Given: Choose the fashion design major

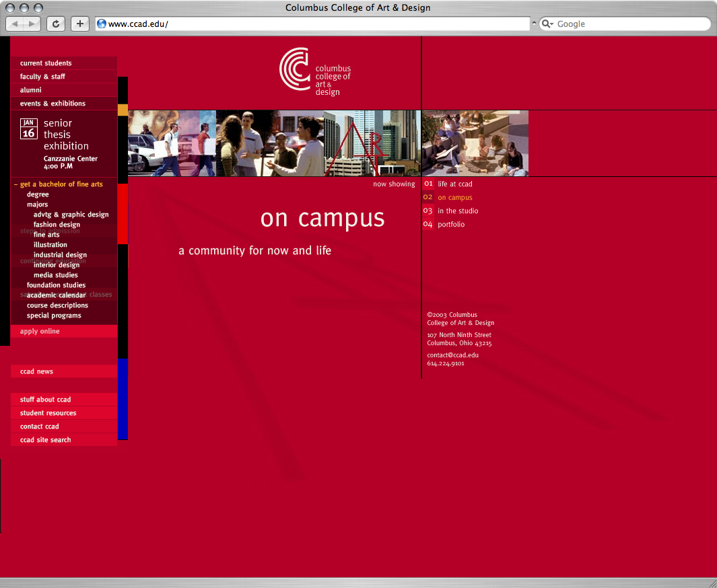Looking at the screenshot, I should (57, 224).
